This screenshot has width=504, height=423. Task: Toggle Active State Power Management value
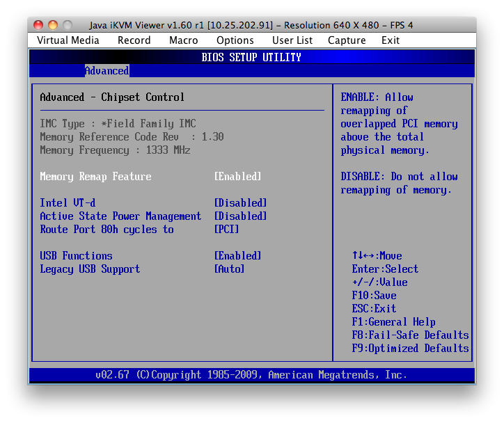(x=241, y=216)
